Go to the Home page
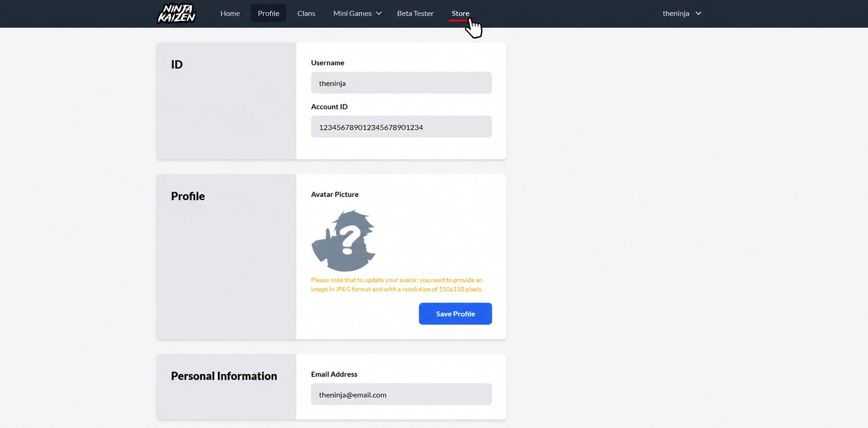Screen dimensions: 868x428 pos(230,13)
